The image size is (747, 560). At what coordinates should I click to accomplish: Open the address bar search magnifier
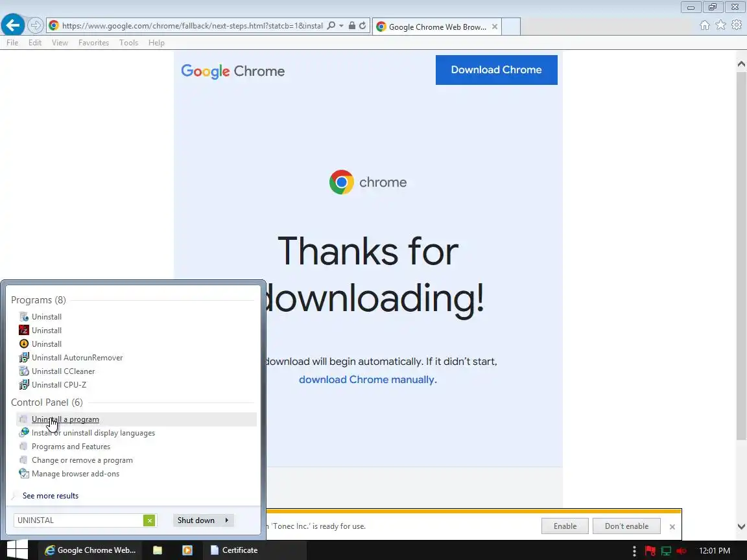(331, 26)
